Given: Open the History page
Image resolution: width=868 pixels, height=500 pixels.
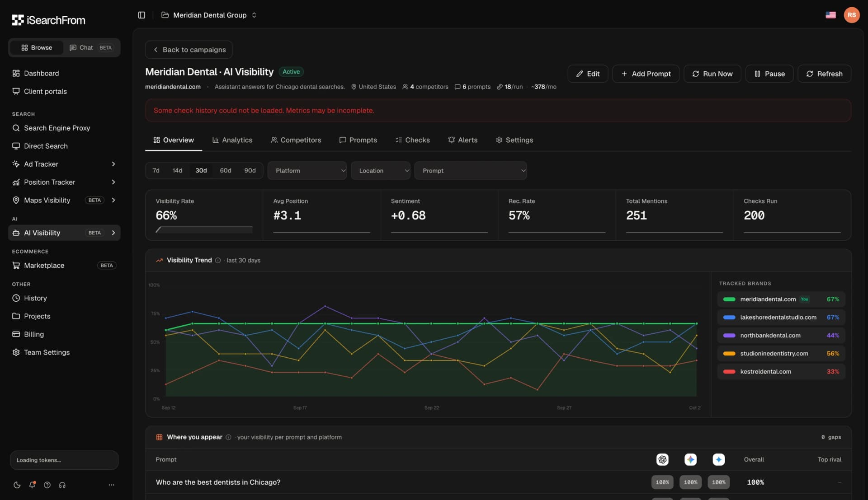Looking at the screenshot, I should [x=64, y=298].
